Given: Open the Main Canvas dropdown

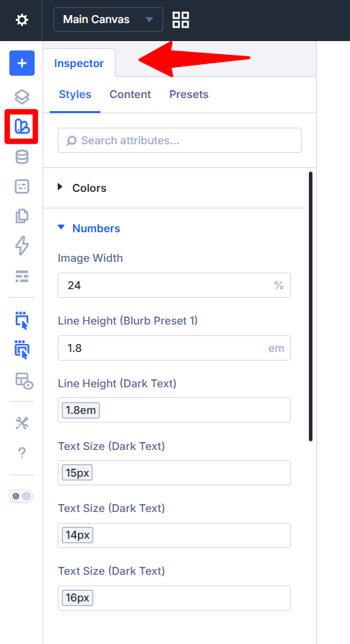Looking at the screenshot, I should click(x=108, y=19).
